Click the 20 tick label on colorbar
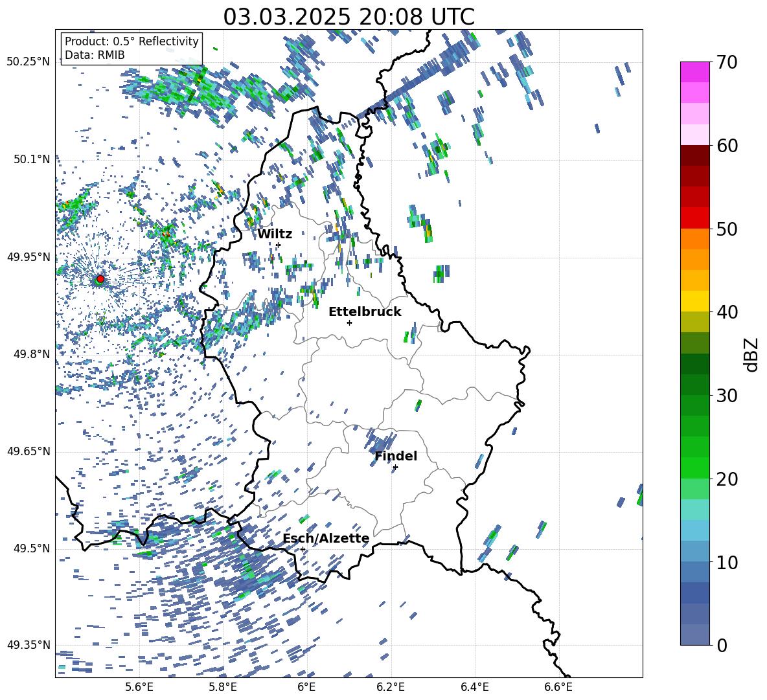767x700 pixels. pos(727,479)
